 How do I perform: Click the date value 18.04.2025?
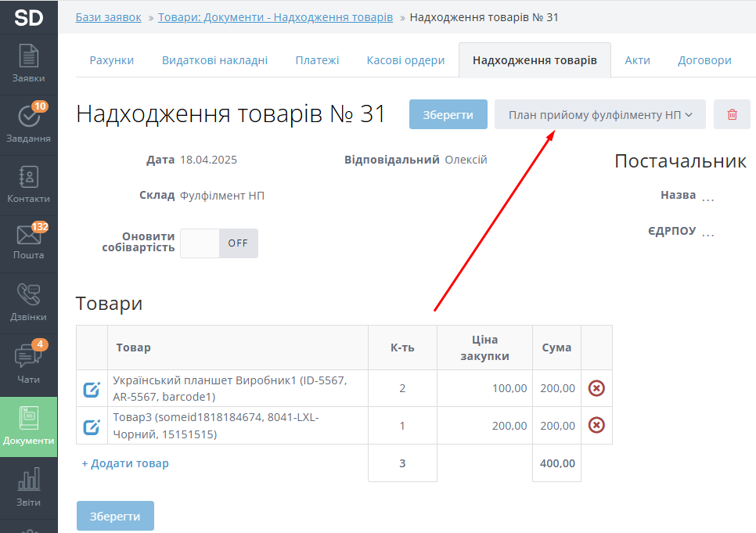[x=208, y=160]
